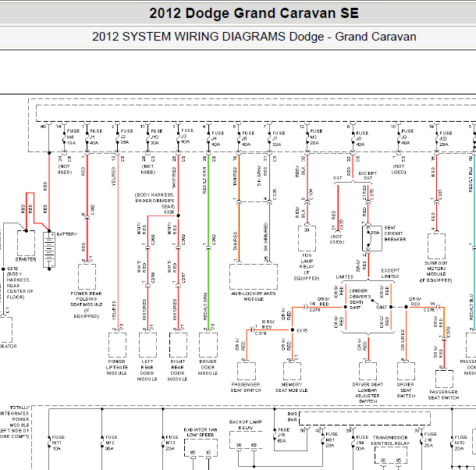Image resolution: width=476 pixels, height=470 pixels.
Task: Click the 'FUSE J10 30A' label
Action: [156, 137]
